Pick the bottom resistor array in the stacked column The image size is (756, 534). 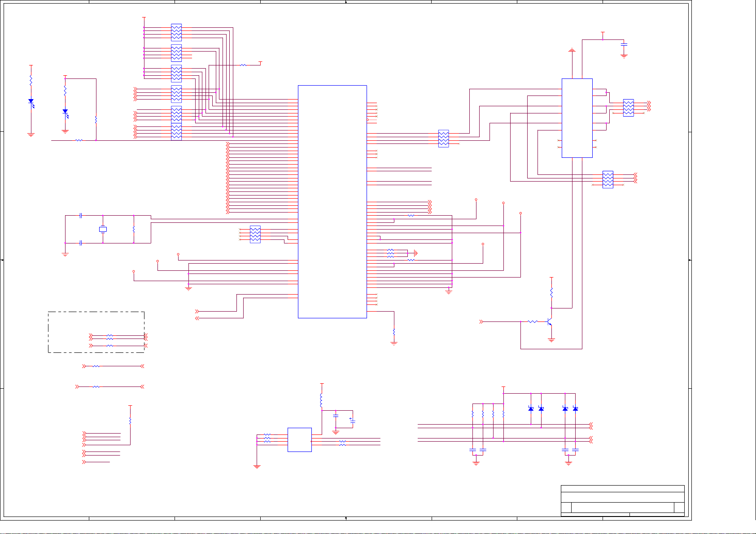point(176,132)
